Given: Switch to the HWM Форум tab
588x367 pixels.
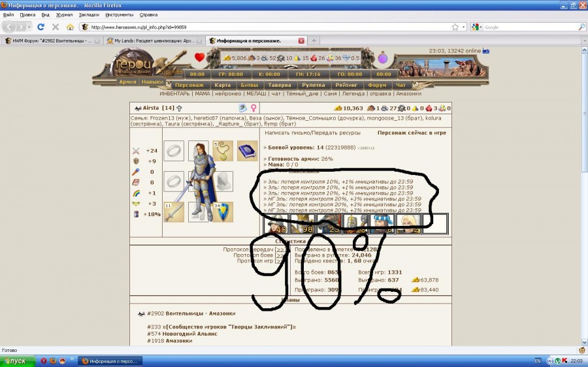Looking at the screenshot, I should click(52, 40).
